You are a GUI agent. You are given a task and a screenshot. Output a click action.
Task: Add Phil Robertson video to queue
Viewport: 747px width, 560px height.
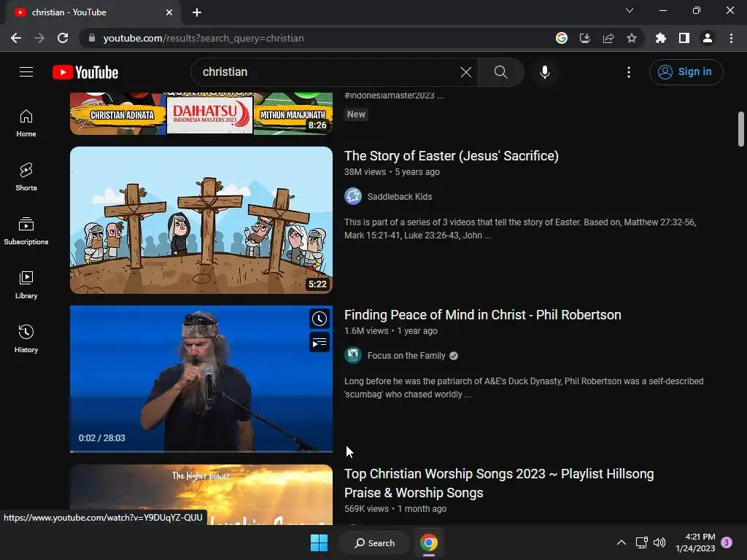point(320,342)
